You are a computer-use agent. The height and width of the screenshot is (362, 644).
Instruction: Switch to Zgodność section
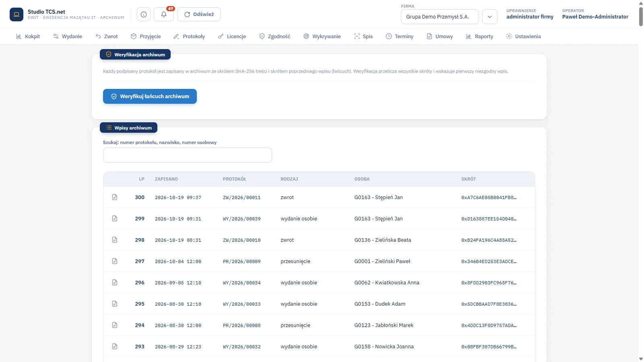point(275,36)
